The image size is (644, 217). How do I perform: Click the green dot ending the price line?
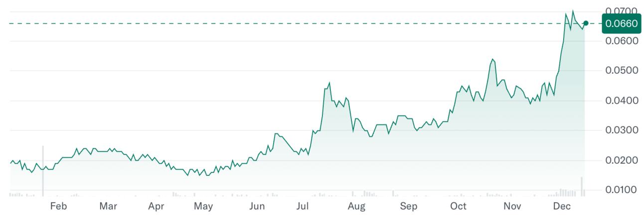[x=586, y=23]
